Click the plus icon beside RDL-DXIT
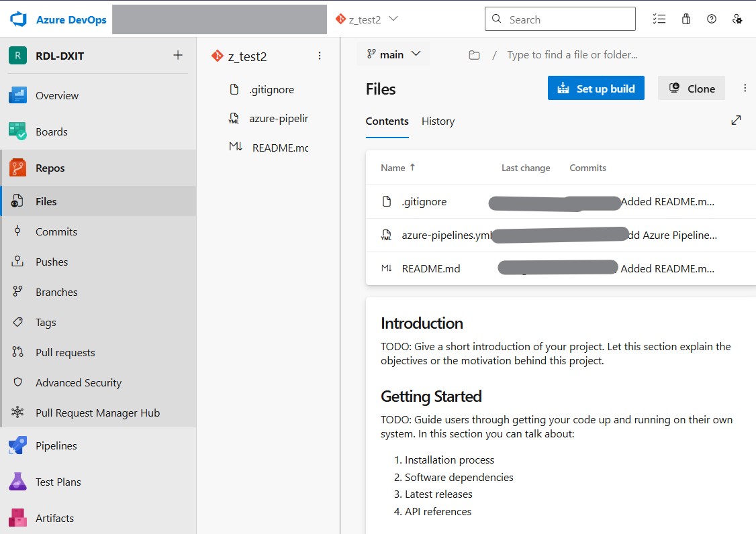Viewport: 756px width, 534px height. (x=178, y=56)
